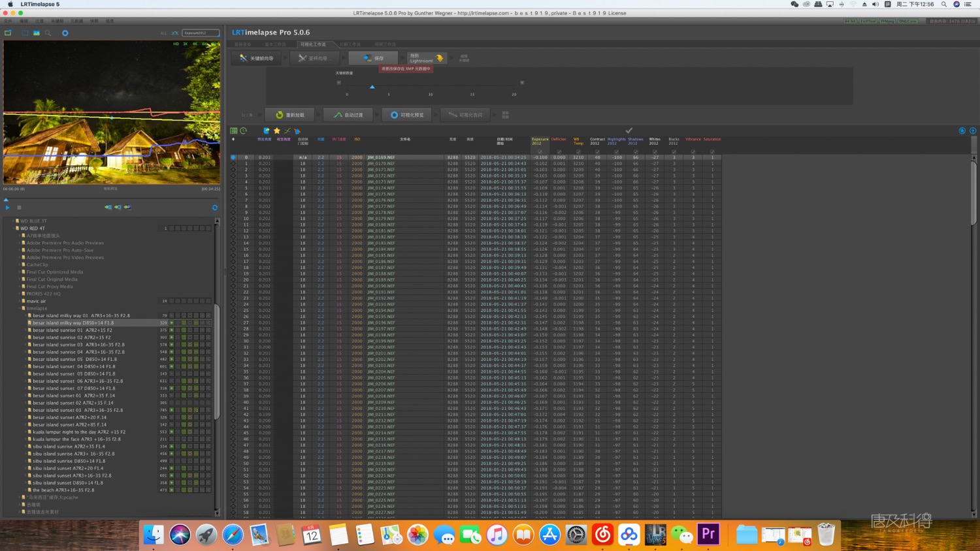This screenshot has height=551, width=980.
Task: Start playback with the blue play button
Action: (8, 208)
